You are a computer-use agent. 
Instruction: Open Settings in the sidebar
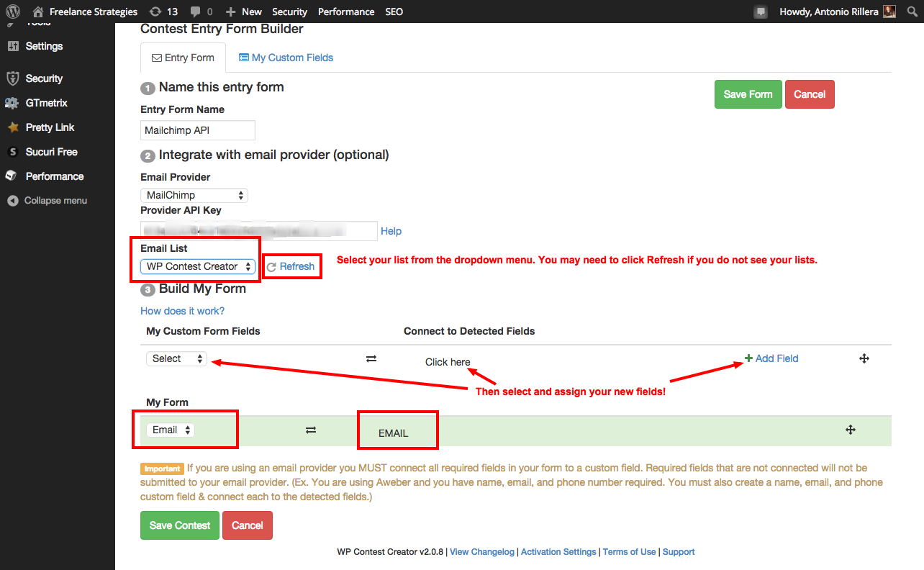coord(44,46)
